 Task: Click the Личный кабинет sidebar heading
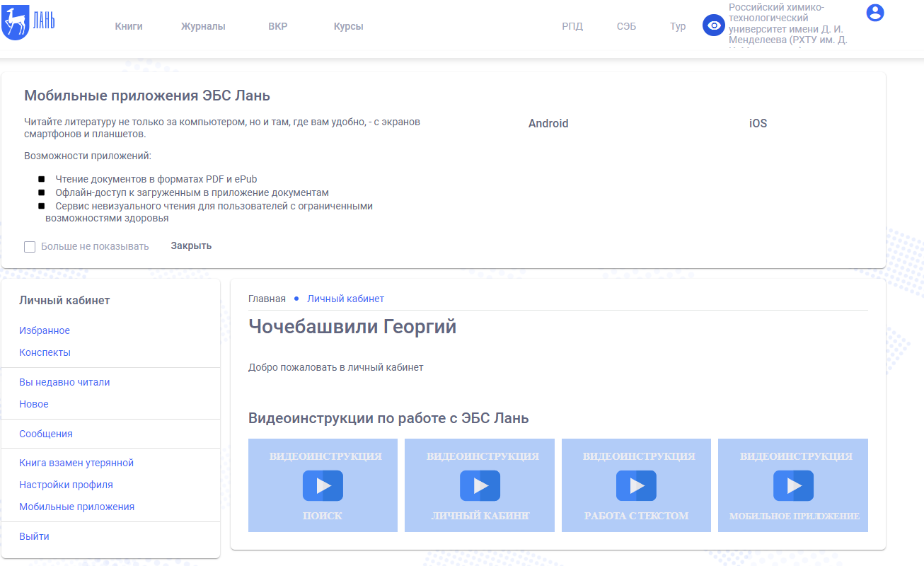(x=64, y=300)
